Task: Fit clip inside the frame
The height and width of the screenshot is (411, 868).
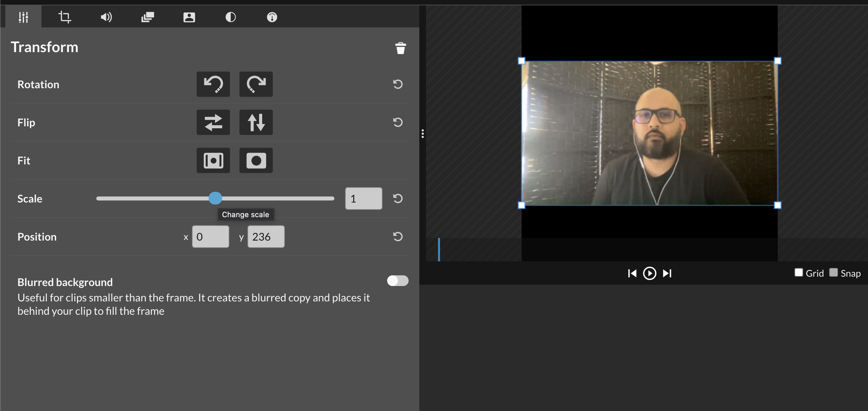Action: click(213, 160)
